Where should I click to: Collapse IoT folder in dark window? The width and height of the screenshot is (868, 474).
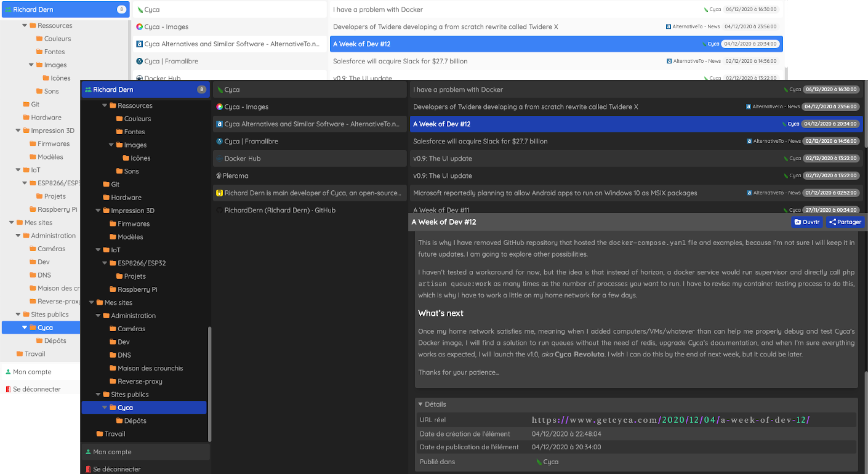(98, 250)
